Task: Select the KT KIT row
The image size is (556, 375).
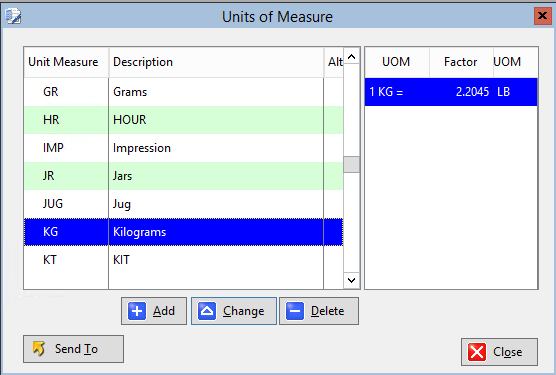Action: 183,260
